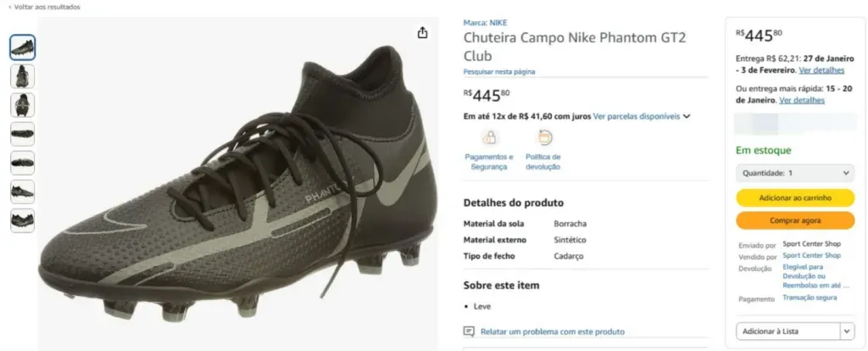Click the report problem speech bubble icon
This screenshot has width=868, height=351.
[469, 331]
